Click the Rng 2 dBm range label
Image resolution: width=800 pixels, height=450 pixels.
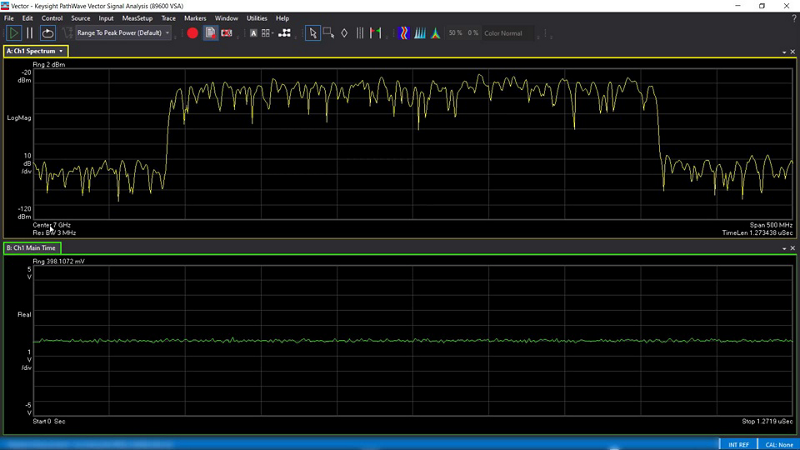49,65
